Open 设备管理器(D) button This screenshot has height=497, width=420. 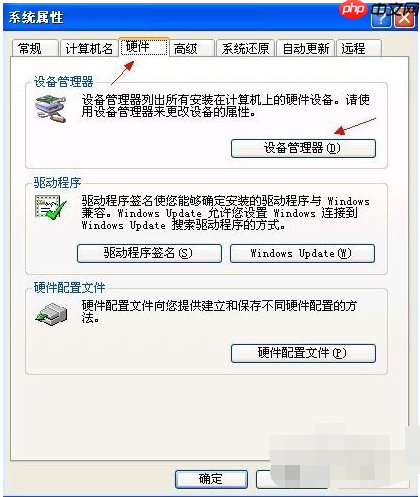[x=303, y=148]
